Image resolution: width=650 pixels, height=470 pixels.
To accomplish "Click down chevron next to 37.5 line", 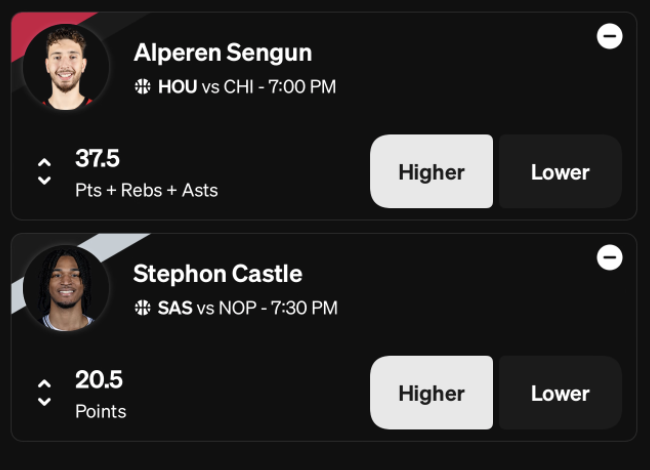I will [x=44, y=180].
